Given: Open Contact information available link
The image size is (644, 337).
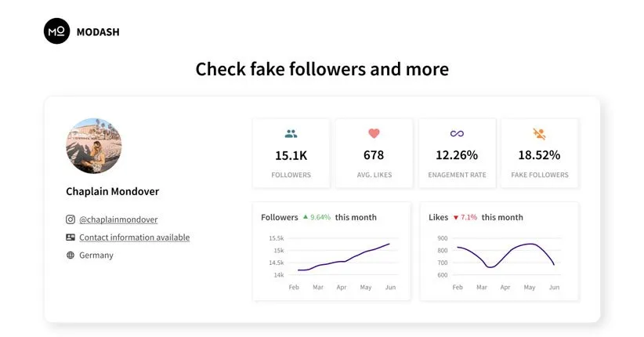Looking at the screenshot, I should click(x=134, y=237).
